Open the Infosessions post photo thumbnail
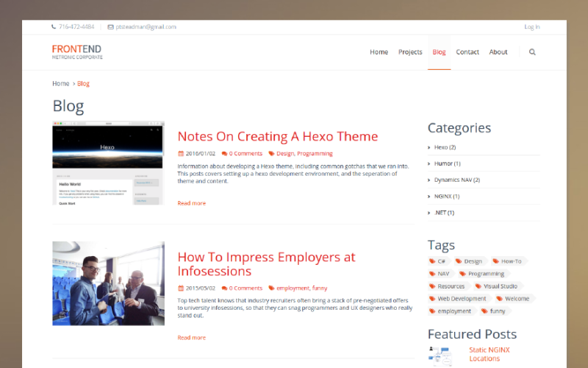 point(108,283)
